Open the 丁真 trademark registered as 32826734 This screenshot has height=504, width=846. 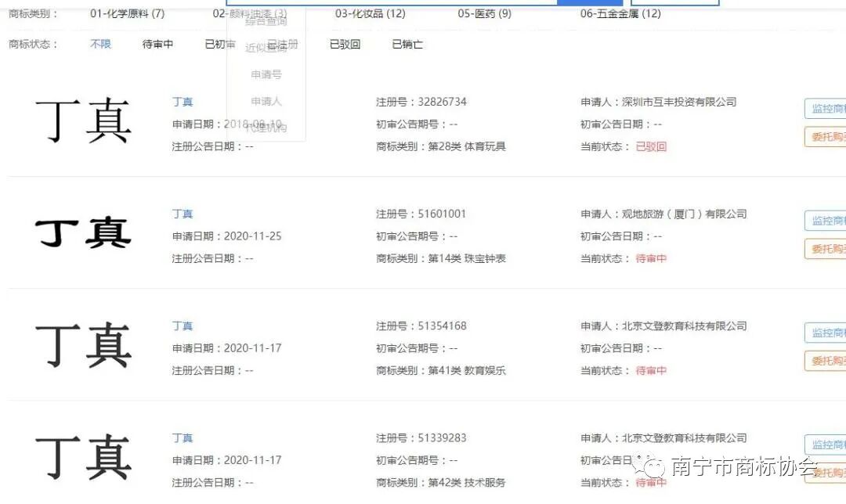[182, 101]
